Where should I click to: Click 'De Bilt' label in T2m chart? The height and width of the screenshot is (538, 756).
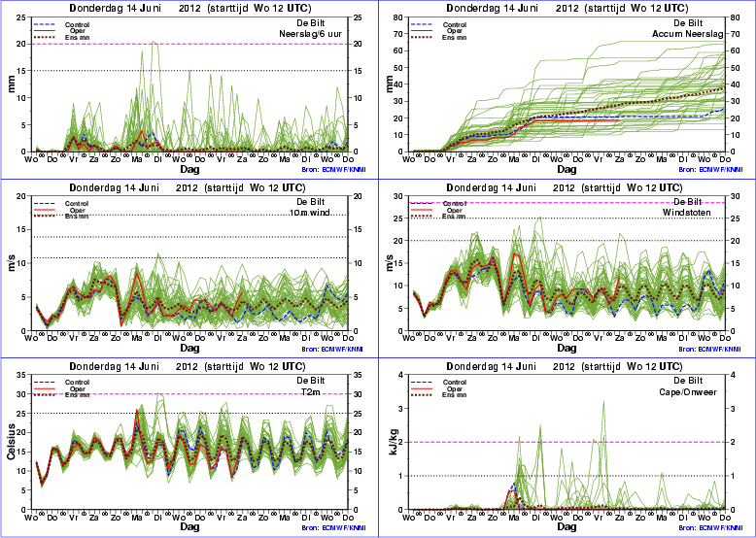tap(311, 381)
